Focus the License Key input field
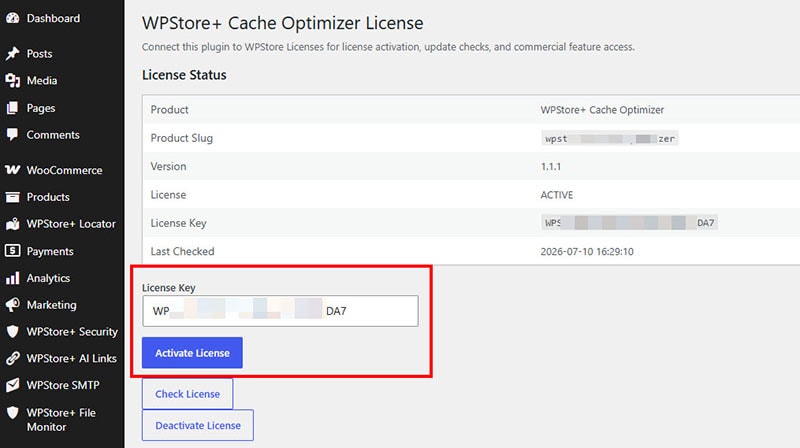The width and height of the screenshot is (800, 448). tap(280, 311)
